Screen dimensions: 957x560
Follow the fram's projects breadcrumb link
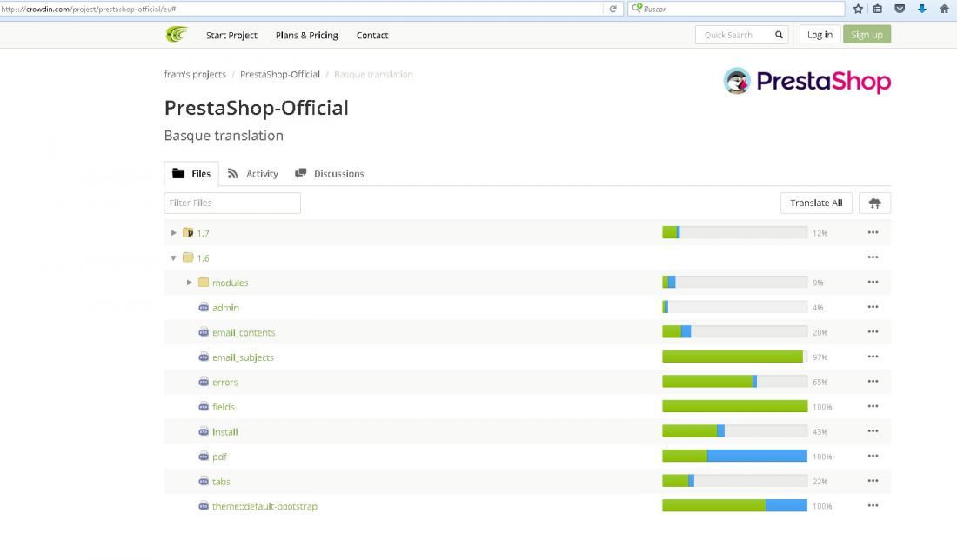195,75
